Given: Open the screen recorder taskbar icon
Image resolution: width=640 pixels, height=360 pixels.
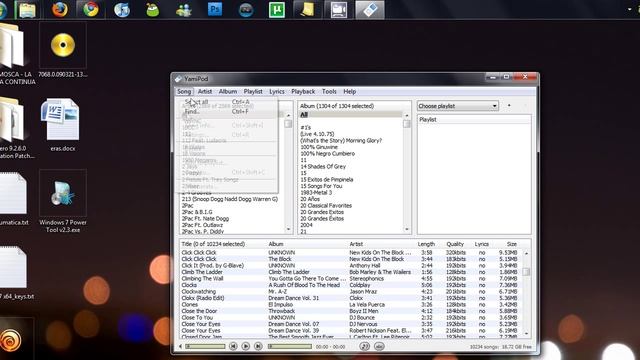Looking at the screenshot, I should pos(338,9).
